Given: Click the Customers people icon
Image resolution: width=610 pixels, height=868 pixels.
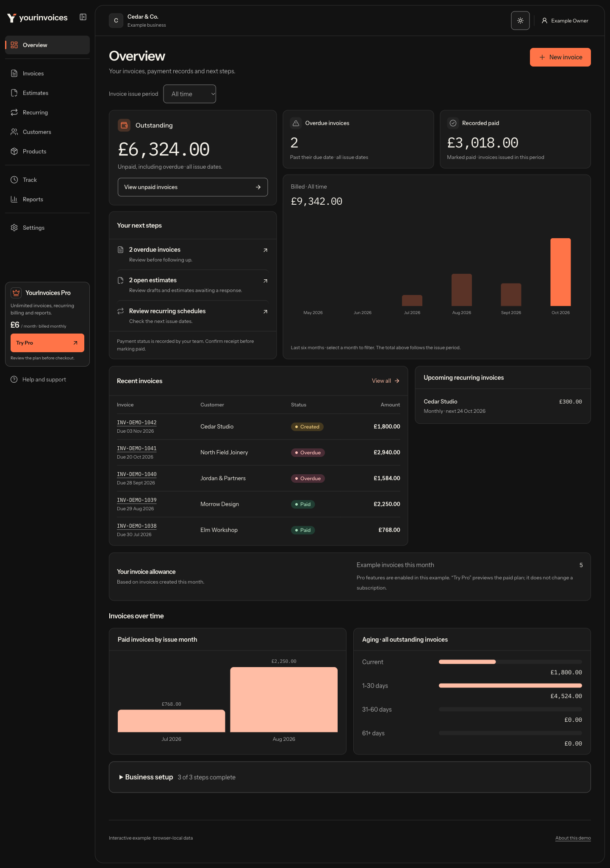Looking at the screenshot, I should (14, 132).
